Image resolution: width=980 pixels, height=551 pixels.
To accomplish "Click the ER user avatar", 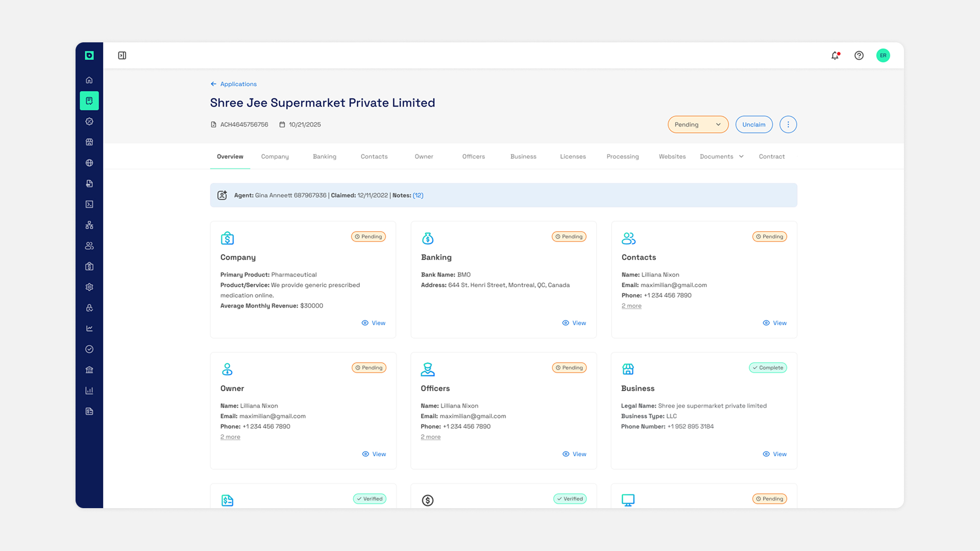I will coord(883,56).
